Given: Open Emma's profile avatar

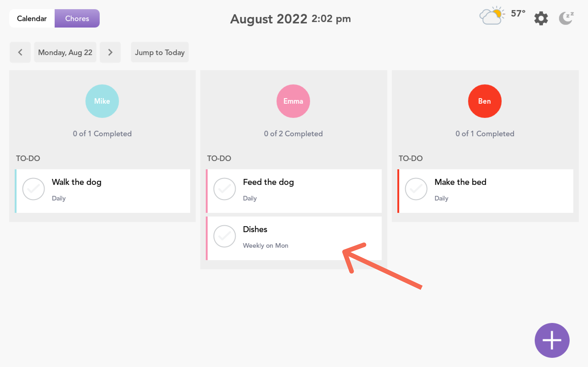Looking at the screenshot, I should 293,101.
